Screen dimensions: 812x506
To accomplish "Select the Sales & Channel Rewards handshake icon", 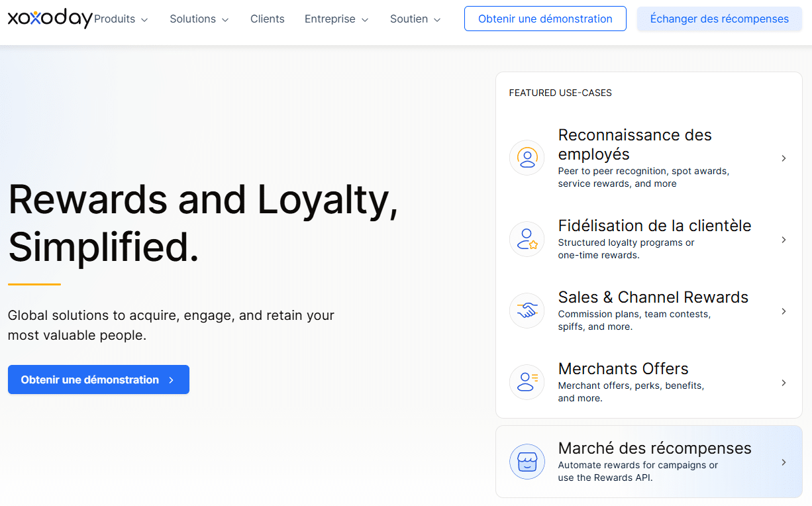I will click(x=527, y=311).
